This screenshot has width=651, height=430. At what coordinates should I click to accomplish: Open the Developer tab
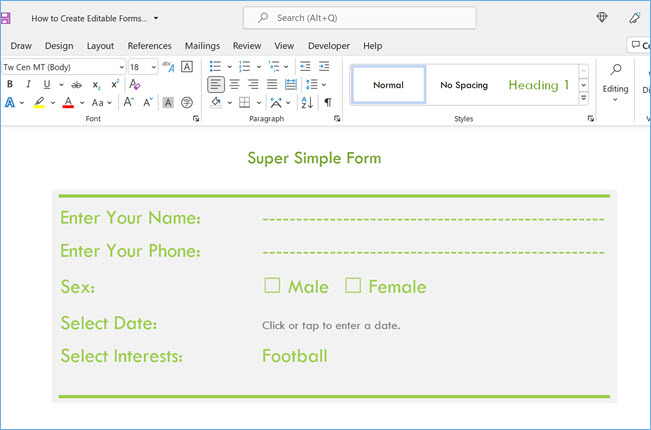(x=329, y=46)
